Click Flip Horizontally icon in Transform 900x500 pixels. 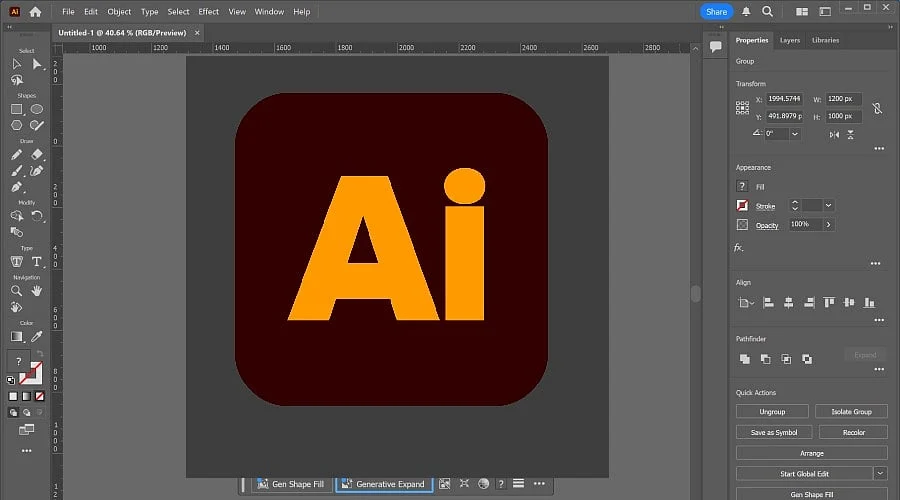pos(834,134)
